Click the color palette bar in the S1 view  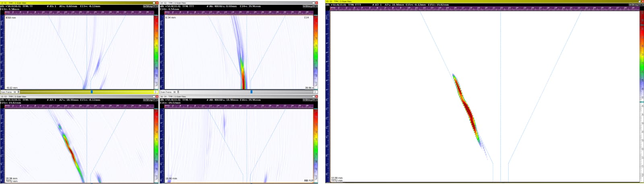[156, 52]
